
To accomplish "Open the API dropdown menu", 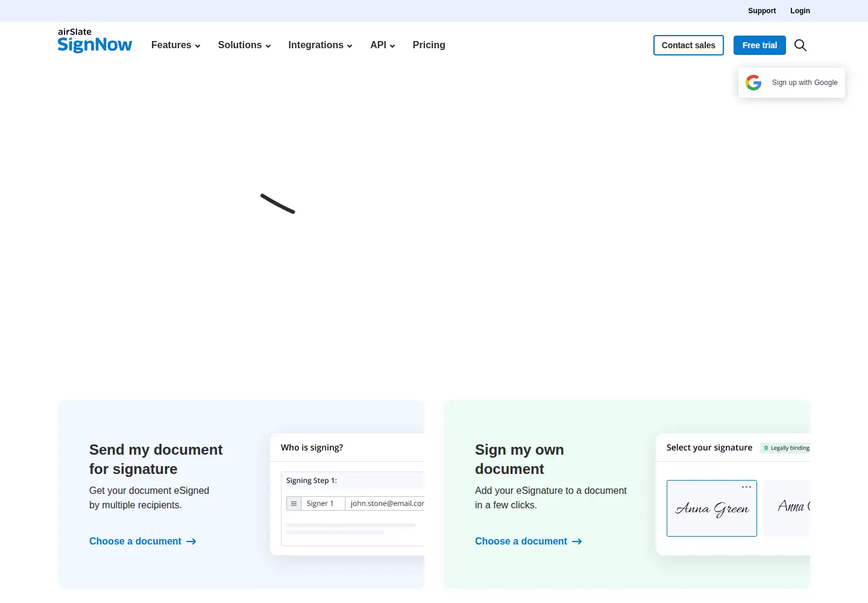I will [383, 45].
